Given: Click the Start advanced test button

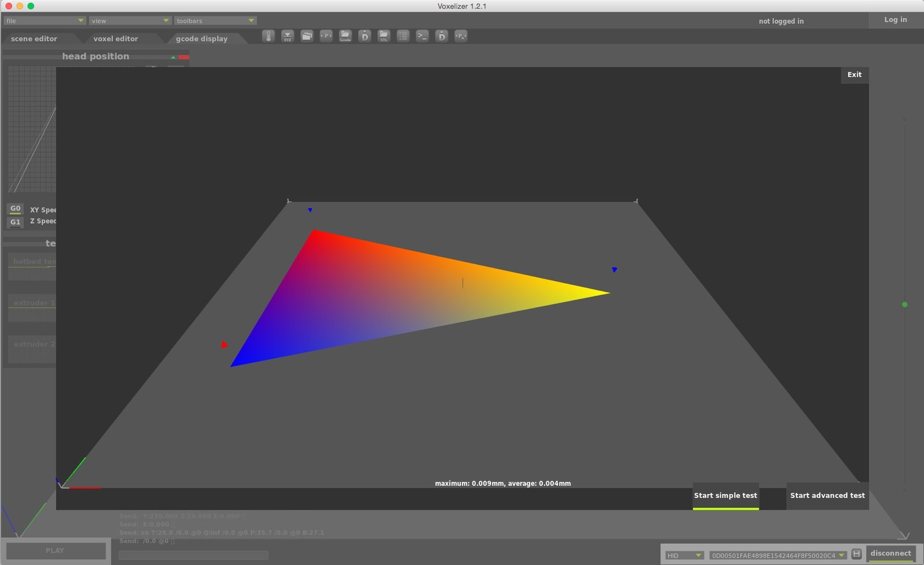Looking at the screenshot, I should (827, 496).
